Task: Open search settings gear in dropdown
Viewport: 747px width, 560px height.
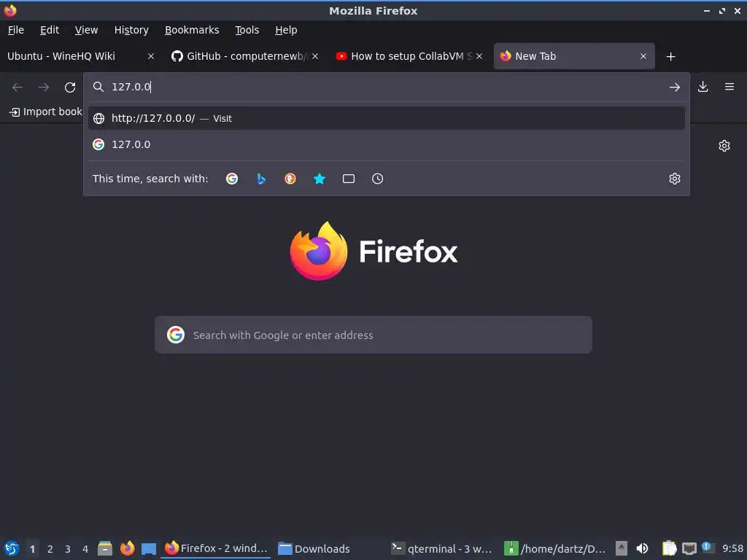Action: 675,179
